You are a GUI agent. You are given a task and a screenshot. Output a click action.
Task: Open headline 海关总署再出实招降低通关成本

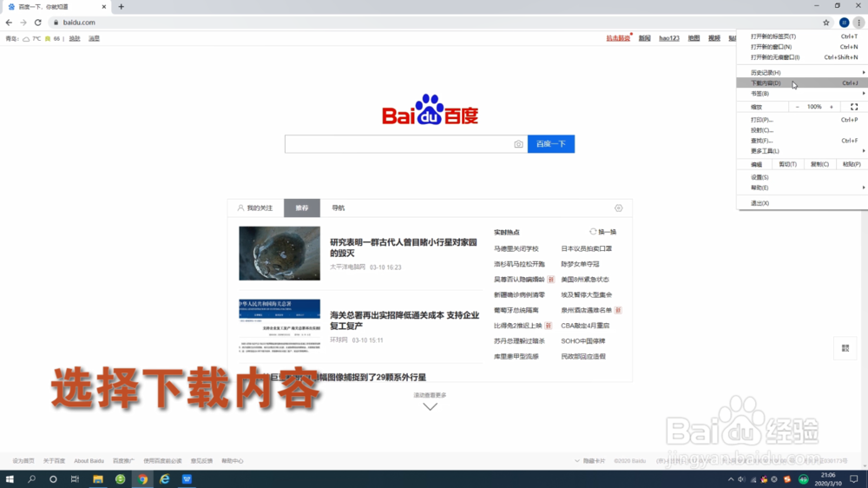404,320
